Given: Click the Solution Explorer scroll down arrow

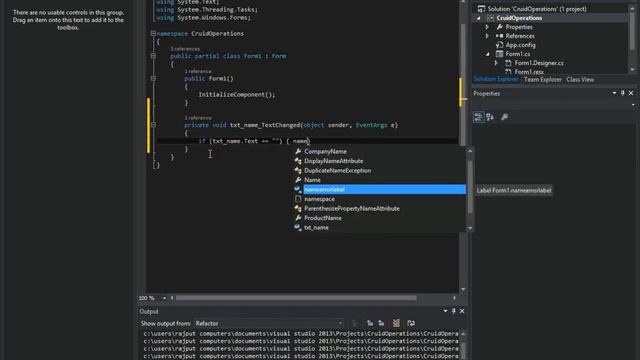Looking at the screenshot, I should (x=632, y=70).
